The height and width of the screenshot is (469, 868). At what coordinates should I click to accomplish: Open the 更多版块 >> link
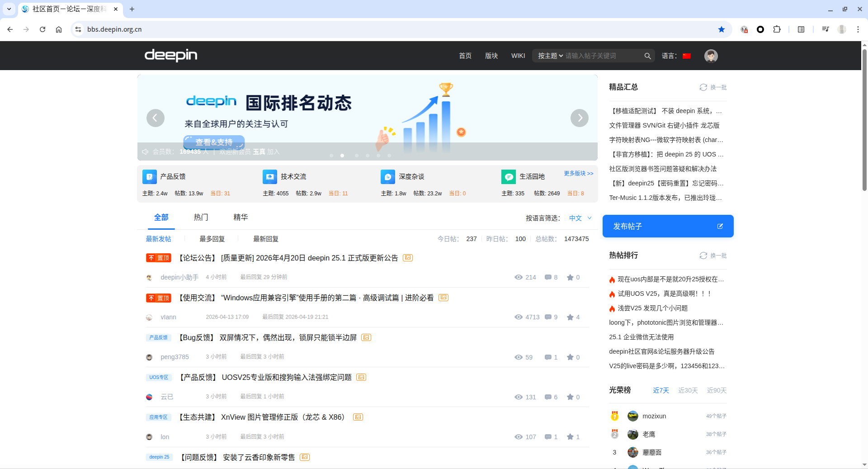pyautogui.click(x=579, y=173)
